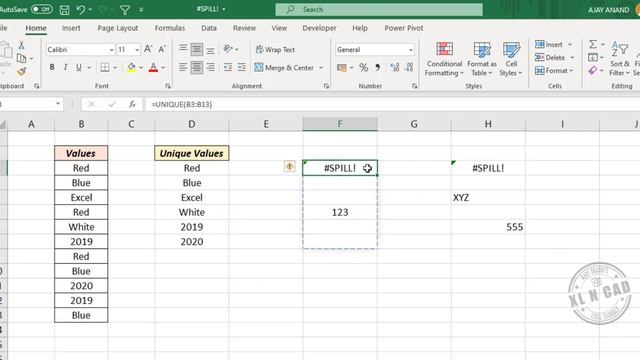Click Top Align icon

183,49
